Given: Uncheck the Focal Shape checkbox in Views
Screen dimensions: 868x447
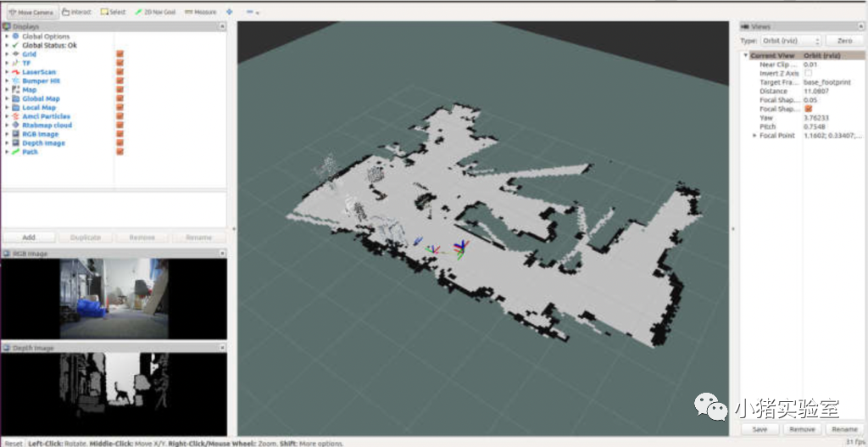Looking at the screenshot, I should [x=808, y=109].
